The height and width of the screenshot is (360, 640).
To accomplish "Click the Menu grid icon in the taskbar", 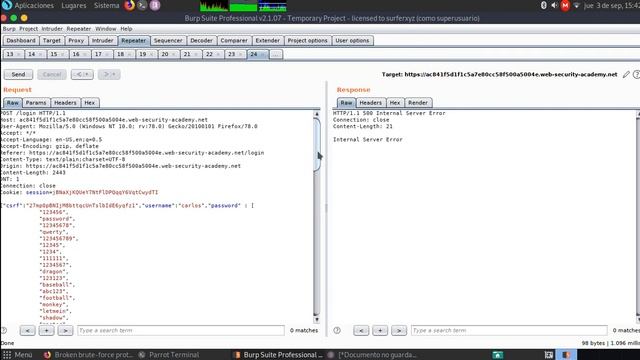I will pyautogui.click(x=7, y=355).
